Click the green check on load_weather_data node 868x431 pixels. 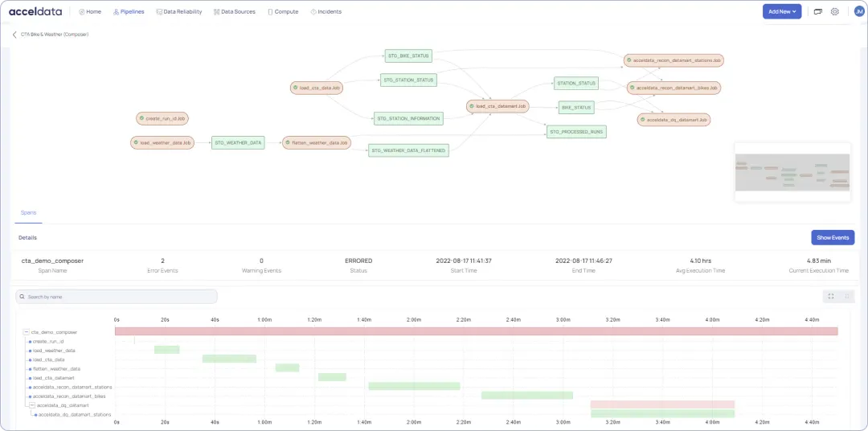(x=137, y=143)
